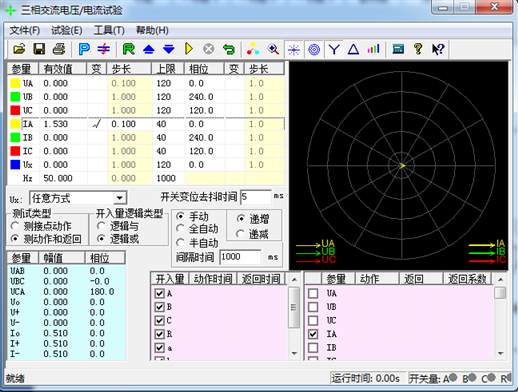Click the save floppy disk icon

(x=39, y=49)
